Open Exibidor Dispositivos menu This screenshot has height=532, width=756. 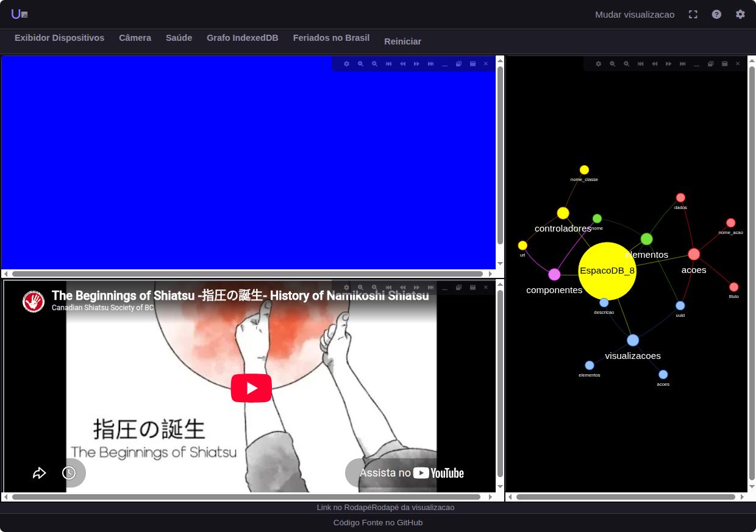pos(59,38)
